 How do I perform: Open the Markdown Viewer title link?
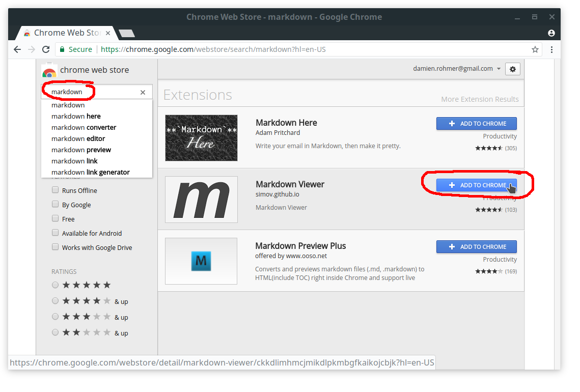(x=290, y=184)
